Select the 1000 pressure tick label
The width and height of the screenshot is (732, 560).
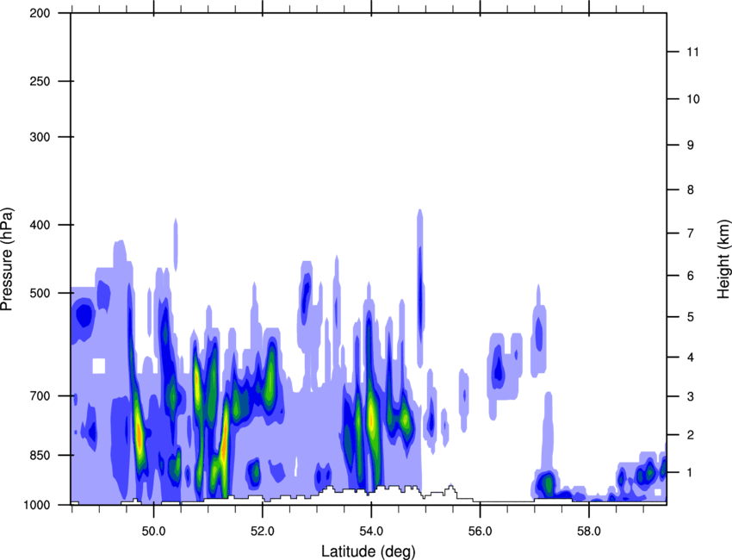click(36, 505)
